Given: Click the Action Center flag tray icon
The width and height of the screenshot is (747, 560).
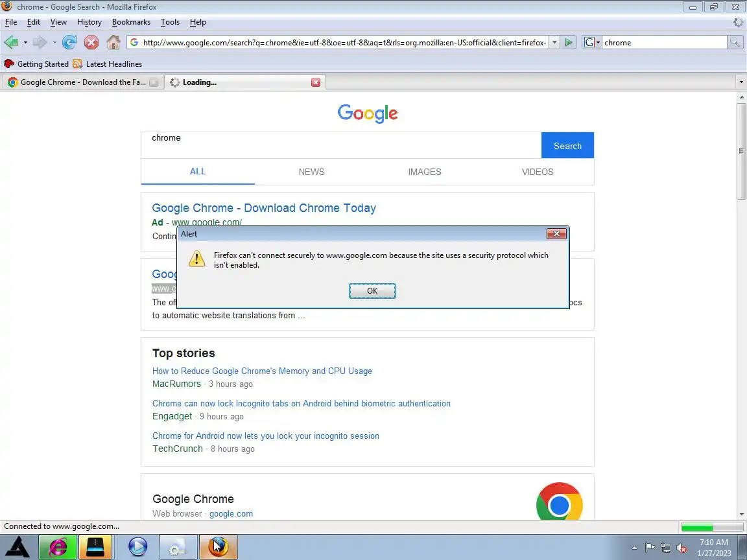Looking at the screenshot, I should [650, 548].
